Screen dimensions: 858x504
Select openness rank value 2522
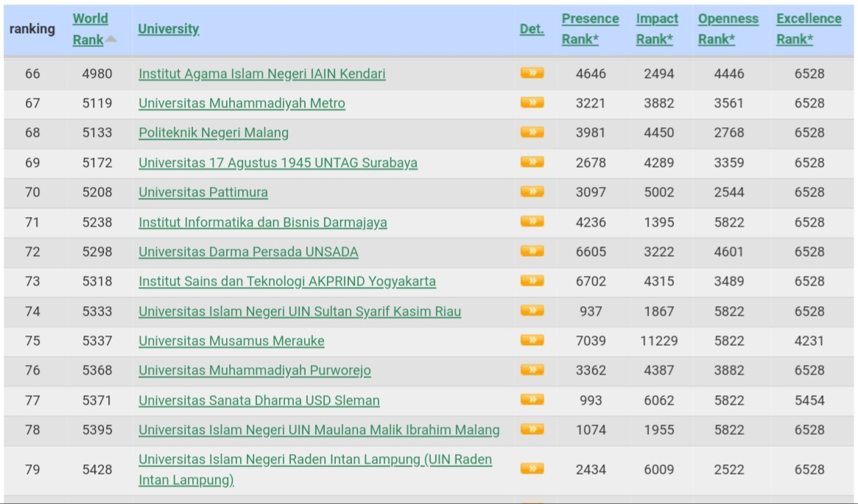[x=729, y=469]
